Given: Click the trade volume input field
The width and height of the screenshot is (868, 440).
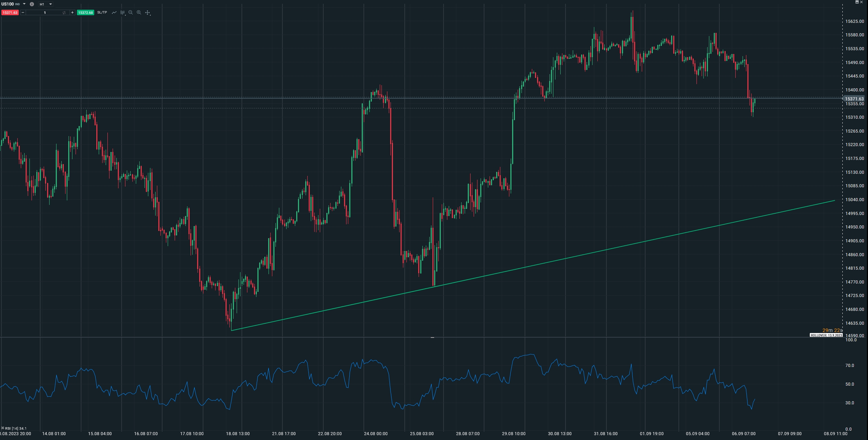Looking at the screenshot, I should pos(44,12).
